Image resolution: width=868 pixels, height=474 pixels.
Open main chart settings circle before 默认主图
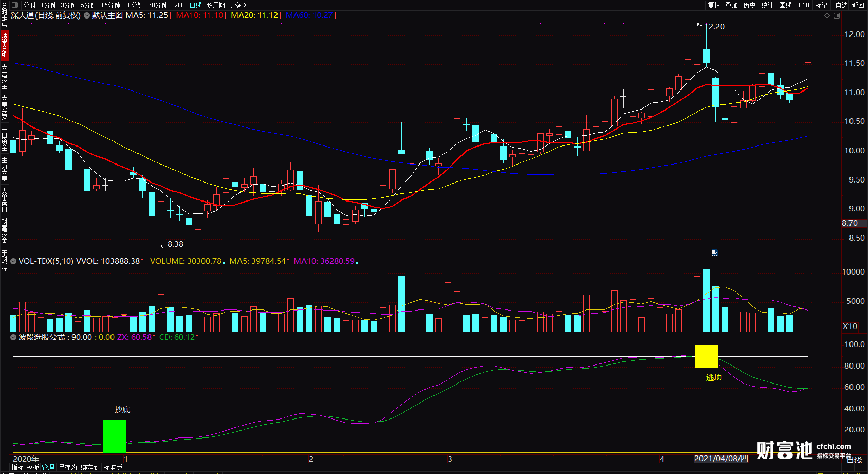pyautogui.click(x=86, y=15)
